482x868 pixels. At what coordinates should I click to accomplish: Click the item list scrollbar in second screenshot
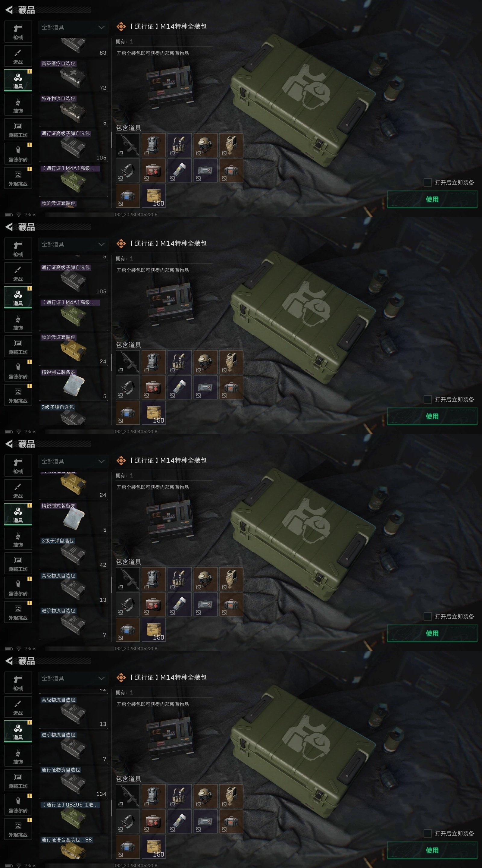pyautogui.click(x=111, y=362)
